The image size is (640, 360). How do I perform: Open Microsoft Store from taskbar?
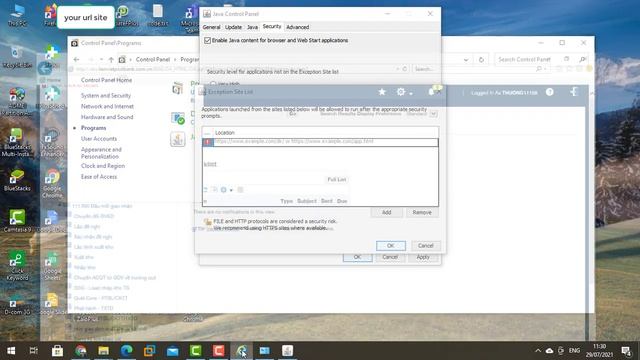pyautogui.click(x=58, y=351)
